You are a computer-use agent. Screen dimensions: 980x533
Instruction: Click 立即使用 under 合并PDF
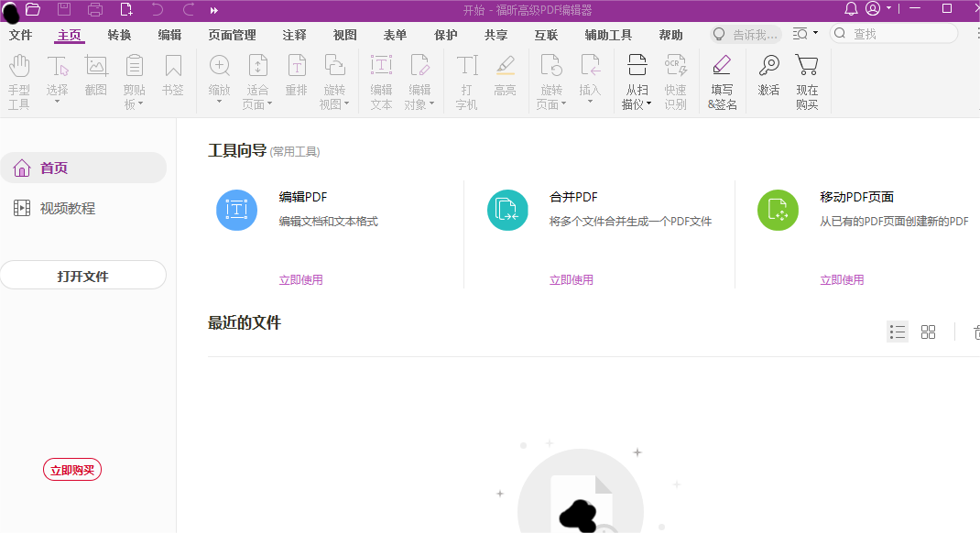[572, 279]
